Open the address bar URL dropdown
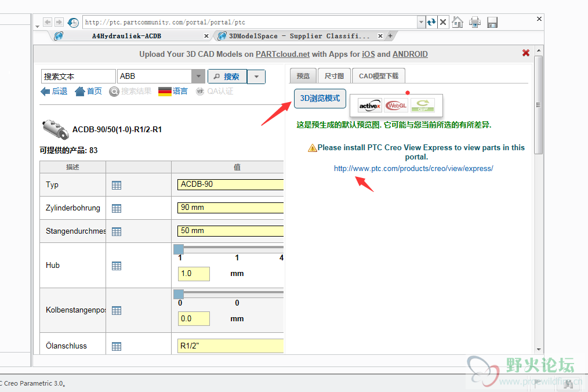588x392 pixels. [x=421, y=22]
